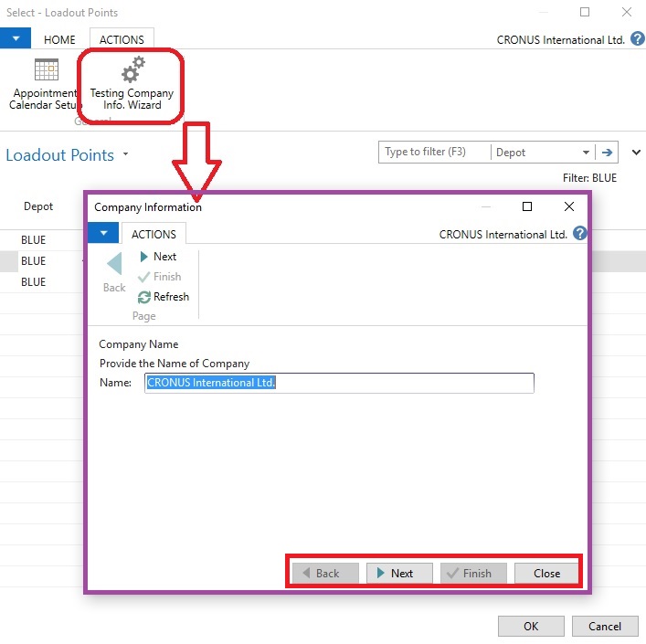Expand the filter pane chevron
The width and height of the screenshot is (646, 644).
[x=636, y=153]
